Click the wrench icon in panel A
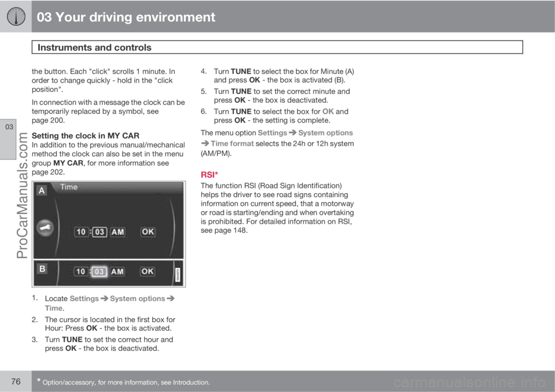Viewport: 555px width, 392px height. [45, 228]
